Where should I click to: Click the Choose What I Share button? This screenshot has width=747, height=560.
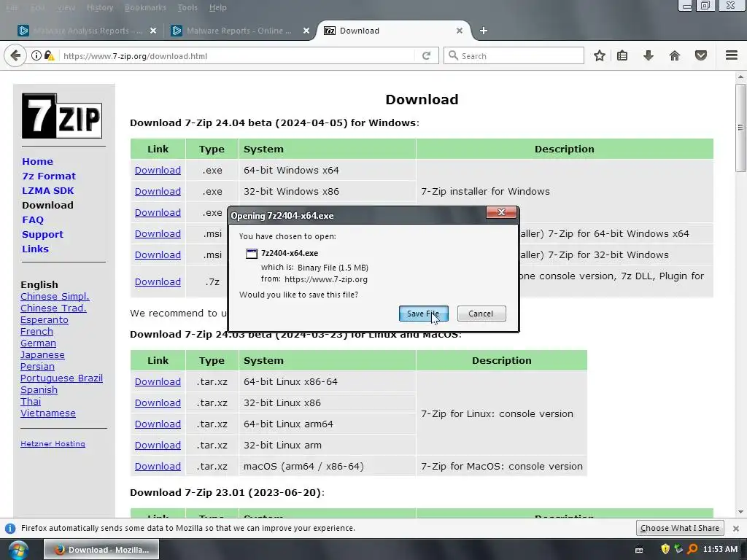click(x=679, y=528)
